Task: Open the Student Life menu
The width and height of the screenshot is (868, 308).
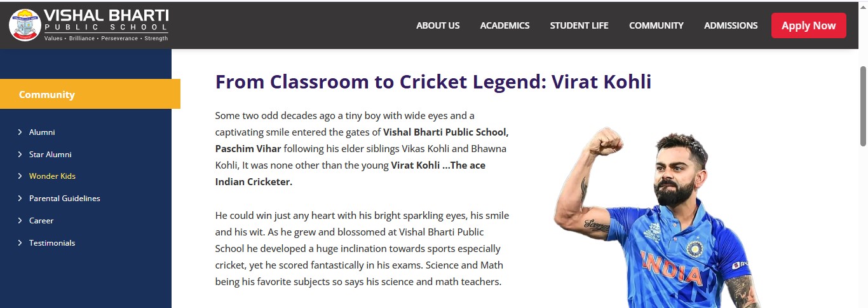Action: point(579,25)
